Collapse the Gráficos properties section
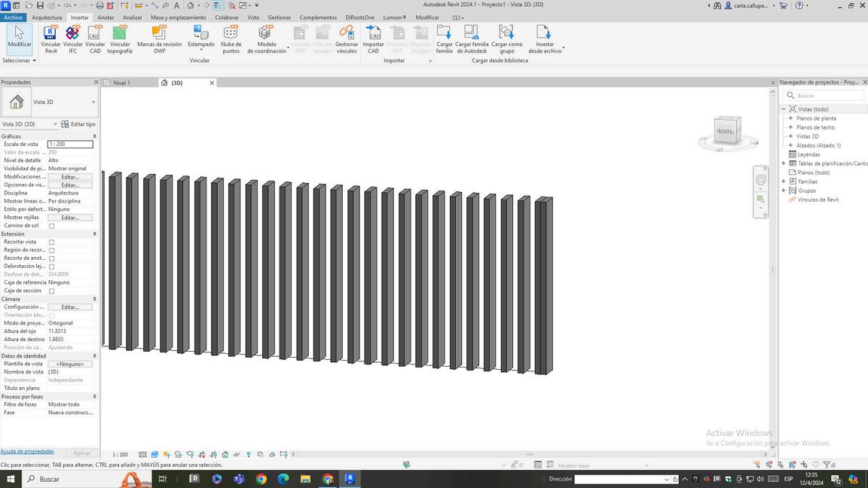Screen dimensions: 868x488 pos(94,136)
